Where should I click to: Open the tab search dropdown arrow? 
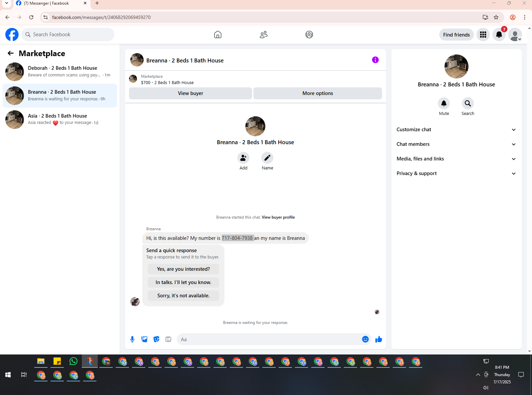[x=6, y=3]
